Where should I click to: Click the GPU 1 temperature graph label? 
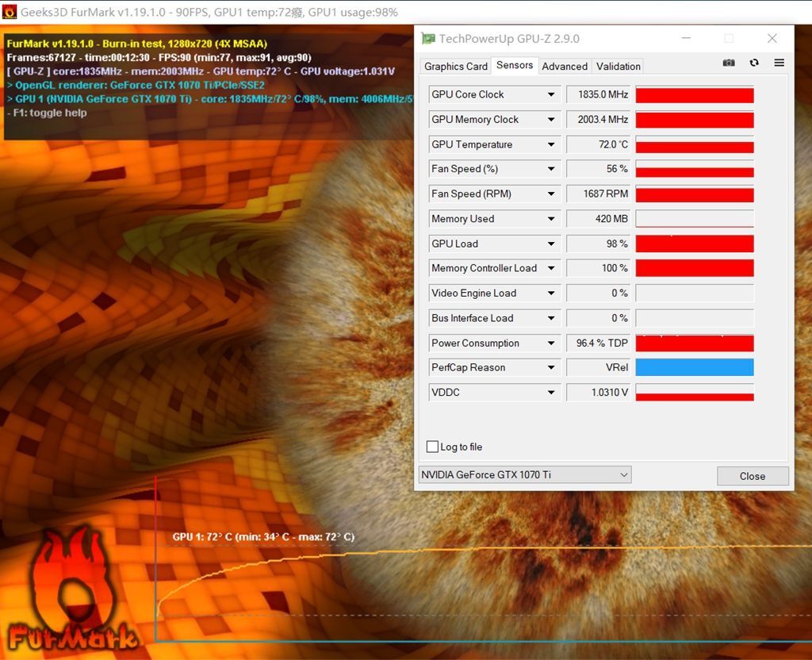tap(263, 537)
